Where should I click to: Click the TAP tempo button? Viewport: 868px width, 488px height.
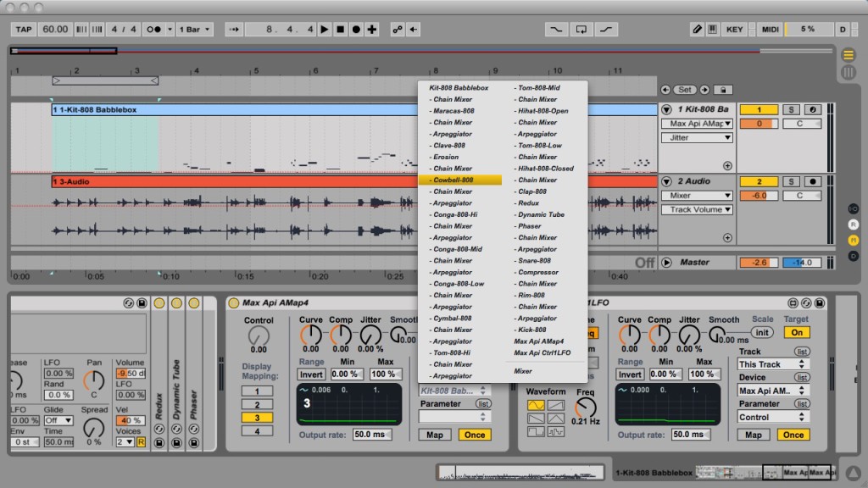click(x=24, y=29)
